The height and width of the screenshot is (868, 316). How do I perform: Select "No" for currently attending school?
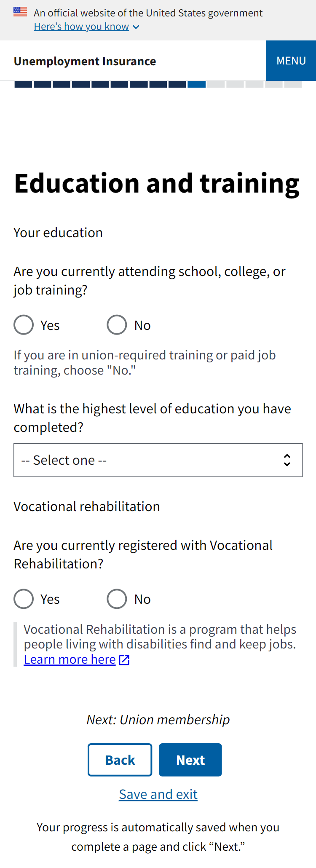click(117, 325)
